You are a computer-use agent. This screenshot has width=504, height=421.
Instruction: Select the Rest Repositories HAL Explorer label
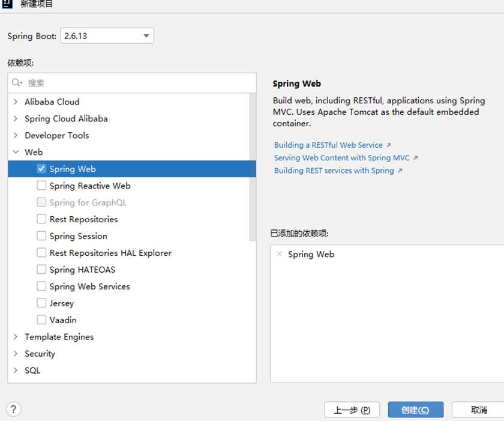tap(110, 253)
